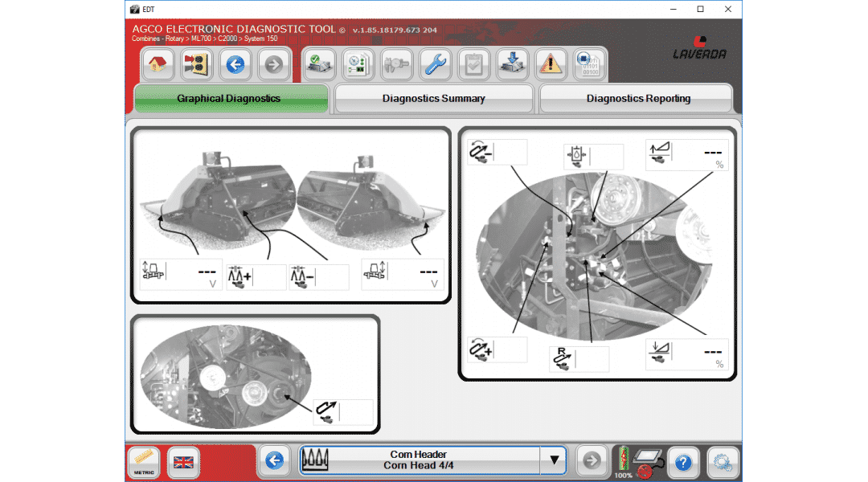Go back with top blue arrow
The image size is (868, 482).
point(235,63)
